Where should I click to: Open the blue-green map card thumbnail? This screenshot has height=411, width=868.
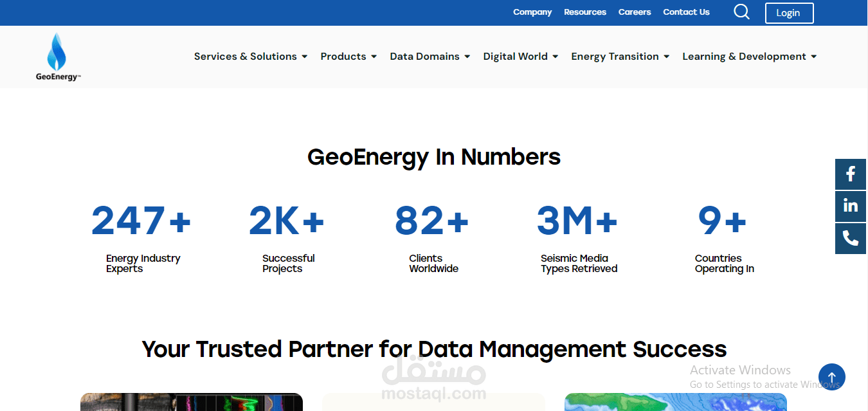pos(676,402)
